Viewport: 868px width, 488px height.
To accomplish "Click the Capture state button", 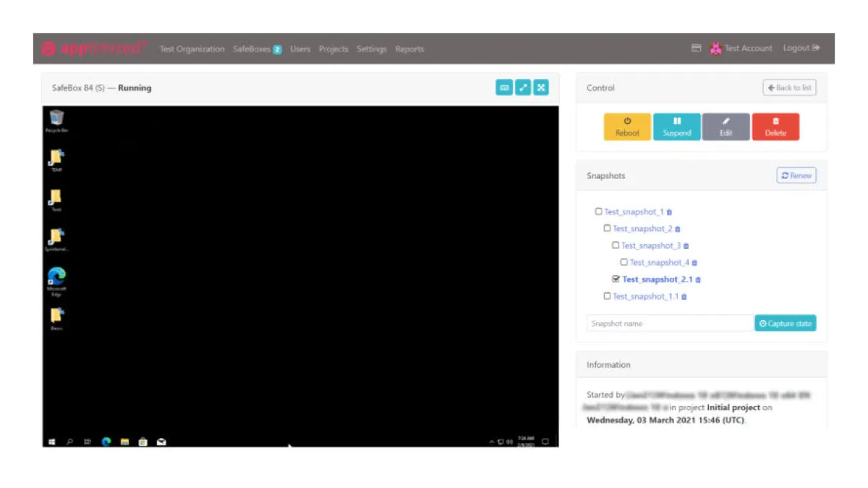I will click(785, 324).
